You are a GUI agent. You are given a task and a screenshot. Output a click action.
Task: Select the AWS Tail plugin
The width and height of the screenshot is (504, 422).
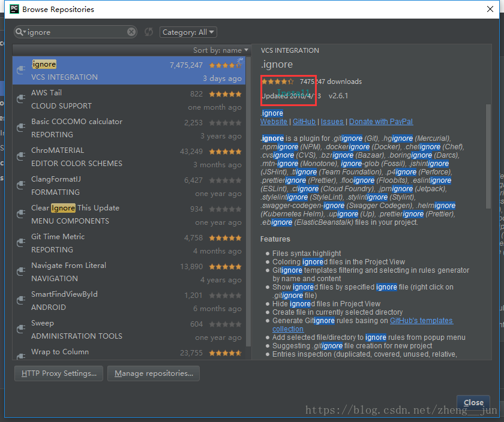click(x=129, y=100)
